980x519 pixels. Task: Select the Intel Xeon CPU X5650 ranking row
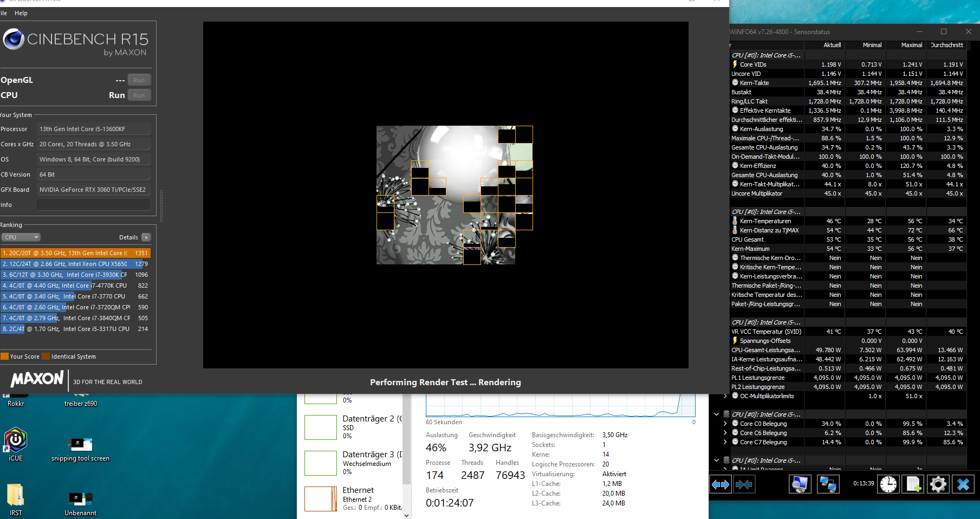75,264
